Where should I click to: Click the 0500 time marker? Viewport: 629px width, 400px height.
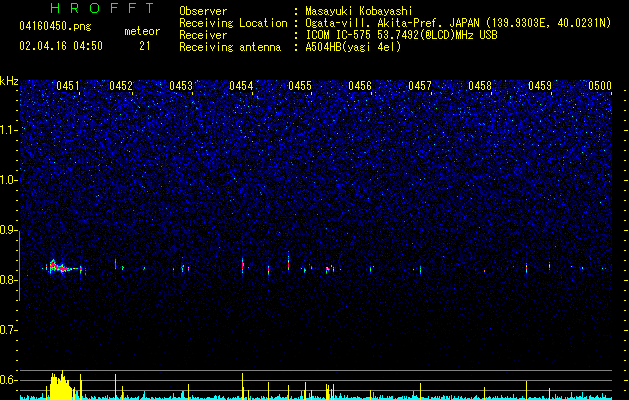point(600,86)
